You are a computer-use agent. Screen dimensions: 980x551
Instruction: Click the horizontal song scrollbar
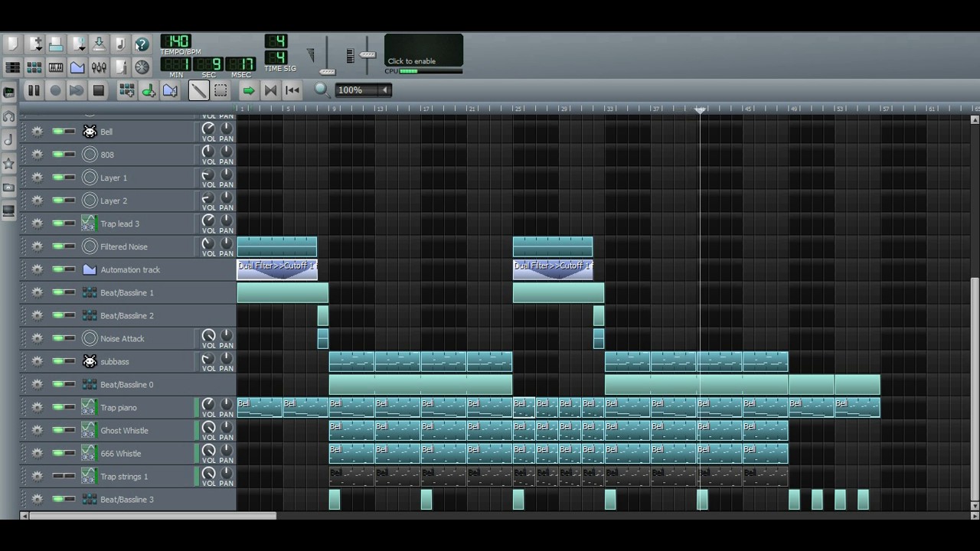point(152,516)
